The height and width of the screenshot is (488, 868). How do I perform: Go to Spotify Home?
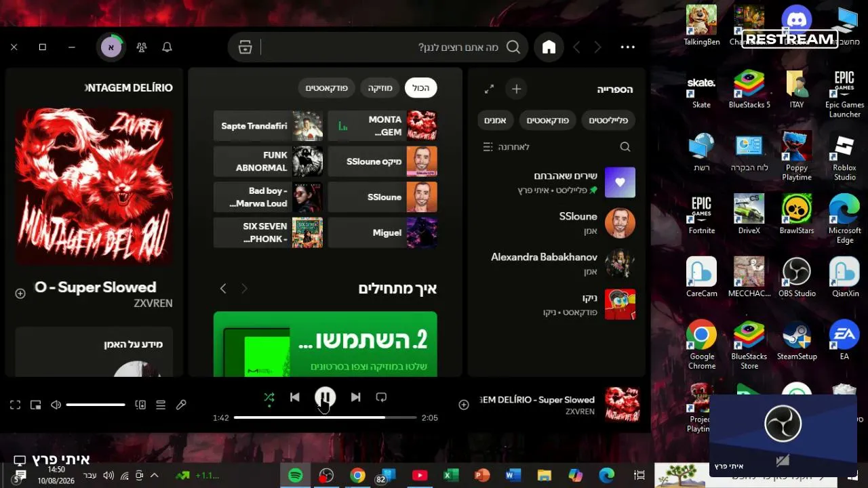click(549, 47)
